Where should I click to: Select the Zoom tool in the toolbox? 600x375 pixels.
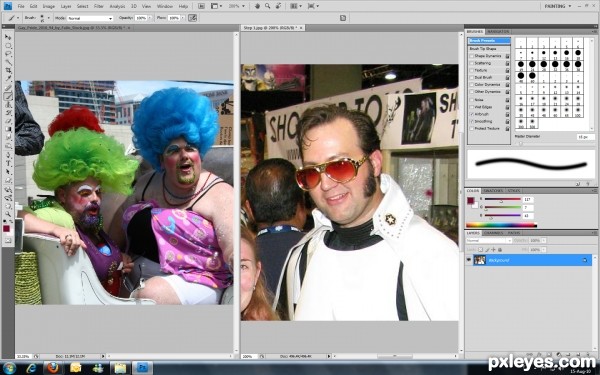[8, 214]
